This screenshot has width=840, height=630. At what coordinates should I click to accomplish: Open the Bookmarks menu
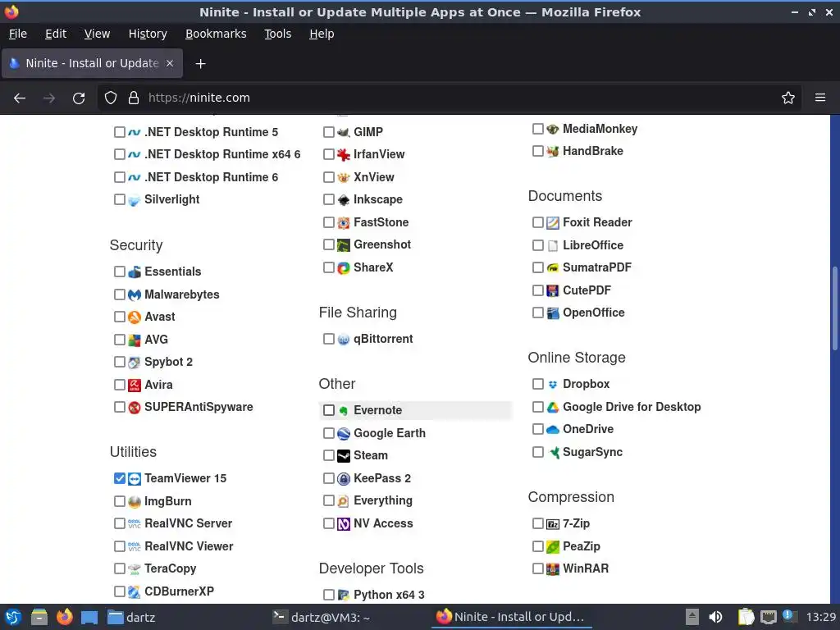[x=216, y=34]
